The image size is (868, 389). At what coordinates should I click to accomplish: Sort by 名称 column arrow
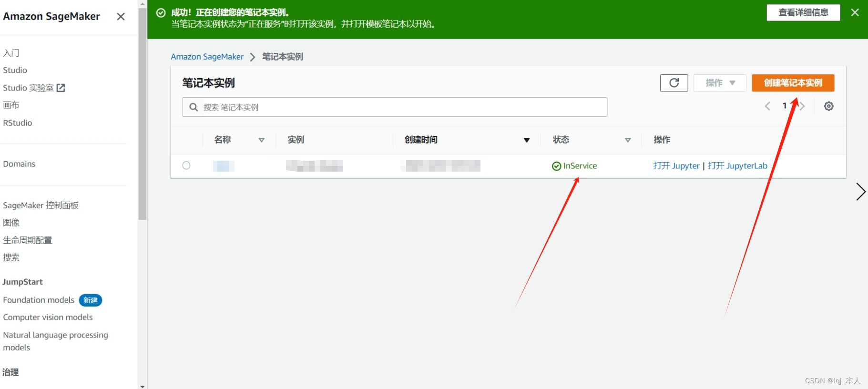point(261,140)
